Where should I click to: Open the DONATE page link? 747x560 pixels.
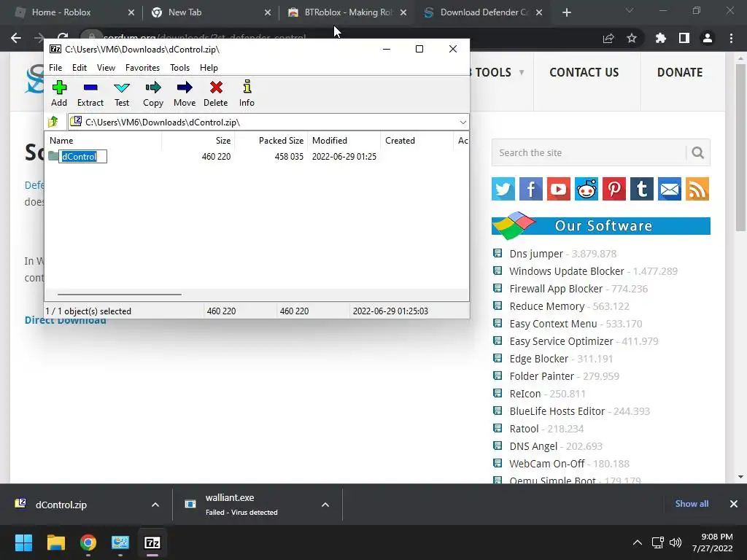click(680, 72)
